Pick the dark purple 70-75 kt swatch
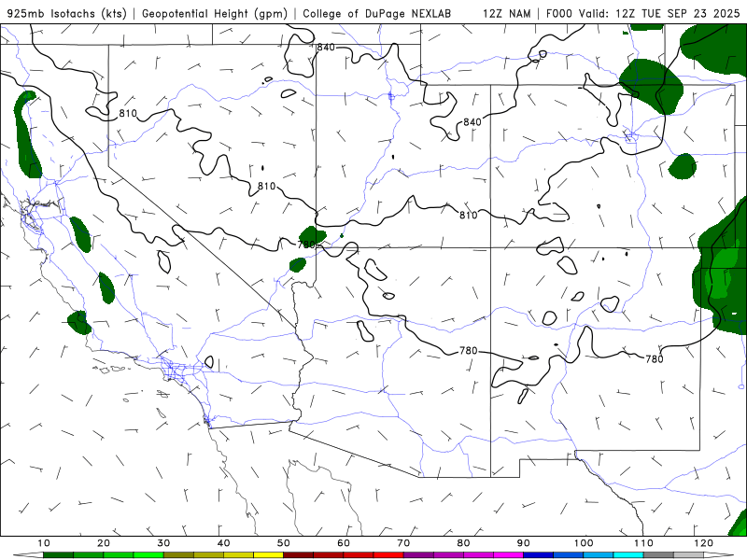The height and width of the screenshot is (560, 747). [418, 555]
